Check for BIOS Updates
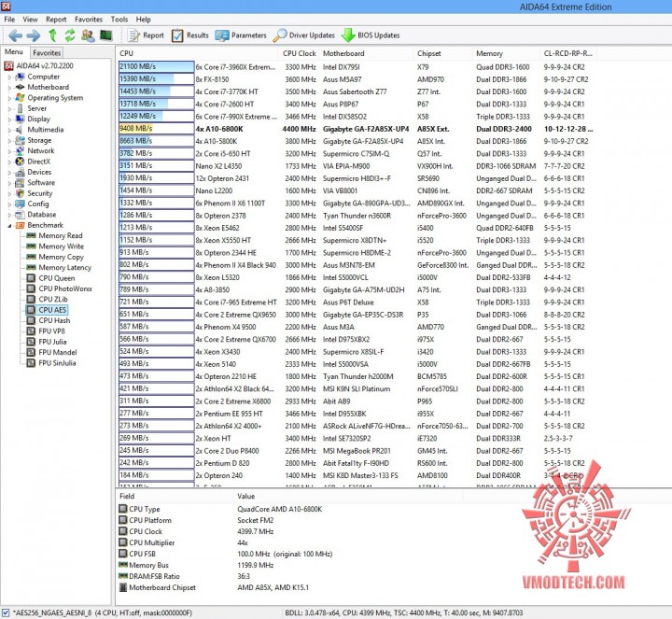672x619 pixels. pos(371,35)
